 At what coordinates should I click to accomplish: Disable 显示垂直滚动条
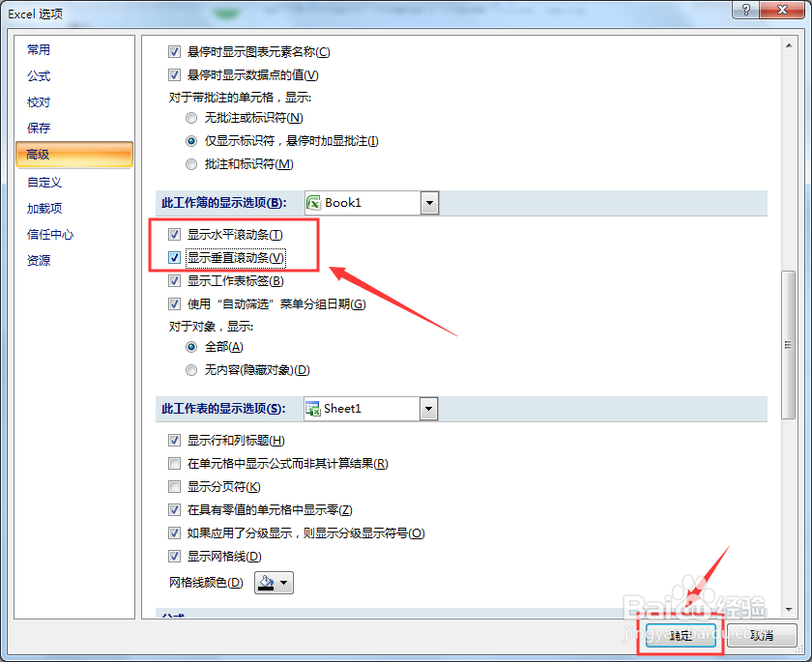pyautogui.click(x=174, y=258)
